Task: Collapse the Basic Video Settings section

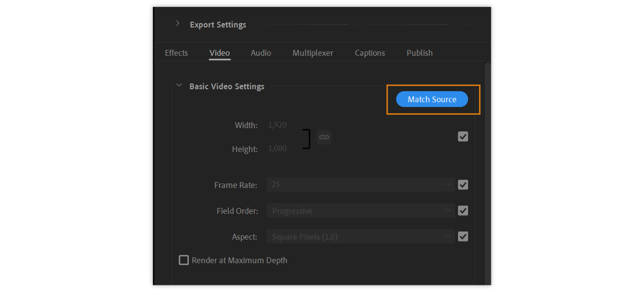Action: [x=179, y=85]
